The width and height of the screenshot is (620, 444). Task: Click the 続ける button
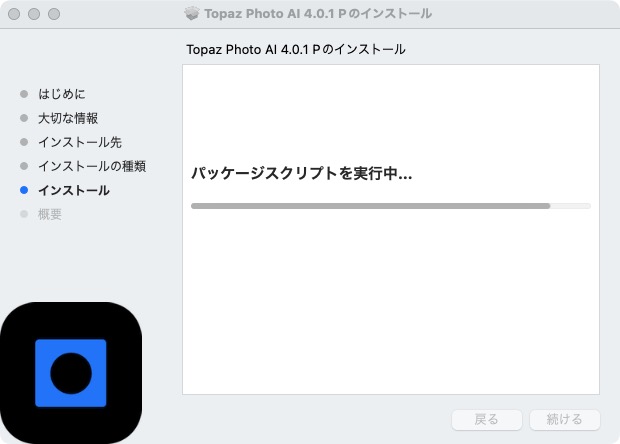(x=565, y=419)
